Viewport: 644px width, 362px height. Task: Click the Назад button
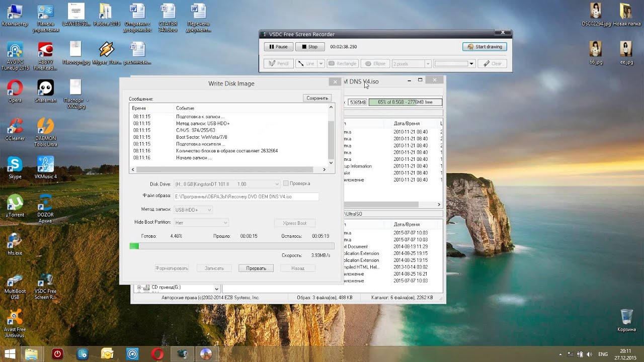click(x=298, y=268)
